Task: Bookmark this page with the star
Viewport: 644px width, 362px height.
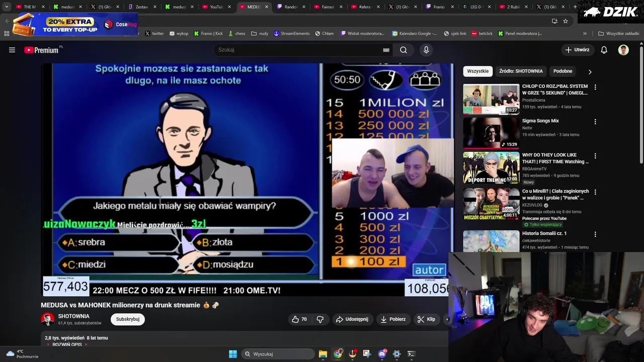Action: (566, 21)
